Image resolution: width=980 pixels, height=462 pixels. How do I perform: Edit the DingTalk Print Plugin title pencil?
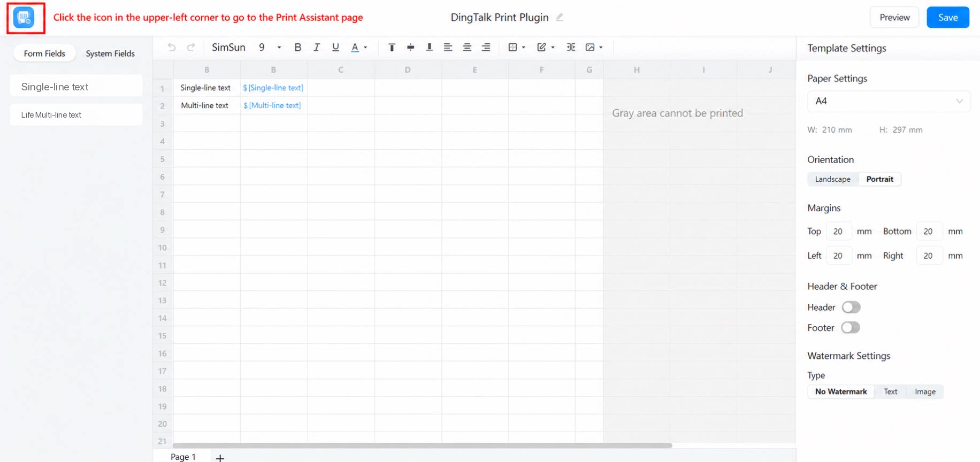tap(560, 17)
